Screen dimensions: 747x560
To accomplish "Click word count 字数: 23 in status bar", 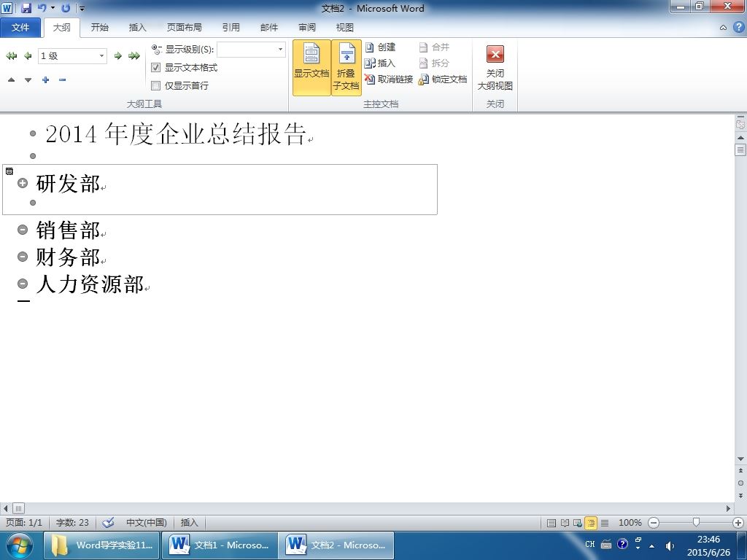I will (72, 522).
